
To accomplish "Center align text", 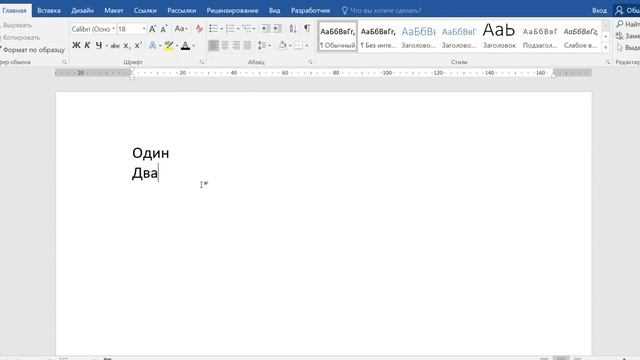I will 224,45.
